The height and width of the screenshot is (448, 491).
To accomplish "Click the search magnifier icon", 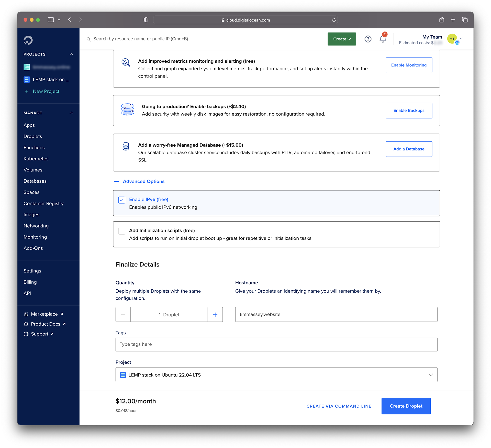I will [x=89, y=39].
